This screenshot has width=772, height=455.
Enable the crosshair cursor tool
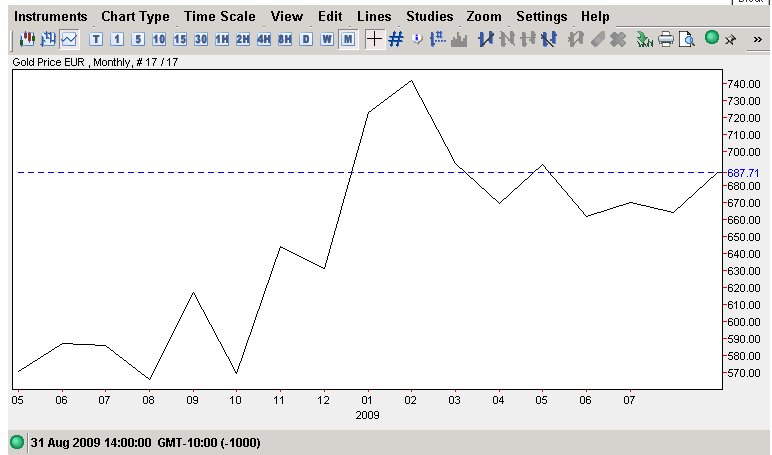pos(374,39)
